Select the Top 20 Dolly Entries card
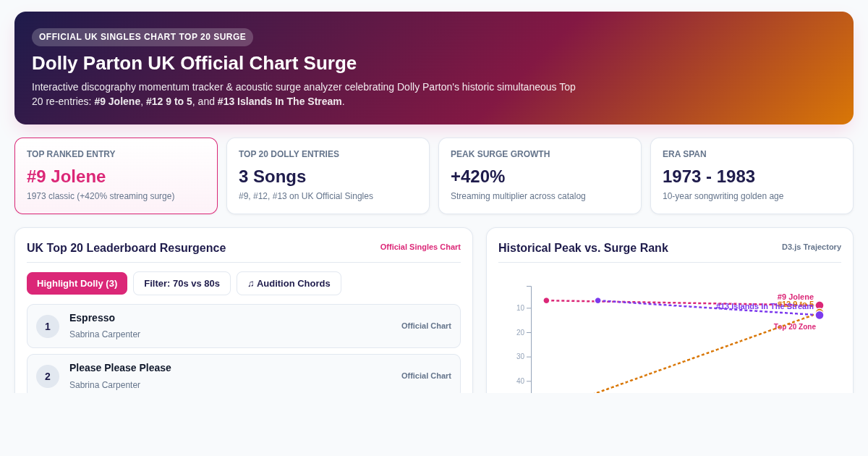This screenshot has height=456, width=868. click(x=328, y=176)
